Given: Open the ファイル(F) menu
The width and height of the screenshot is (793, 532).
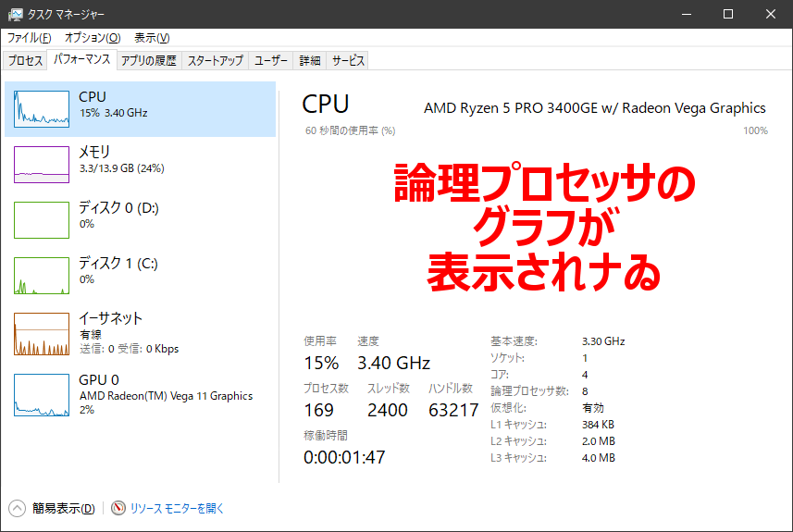Looking at the screenshot, I should tap(29, 38).
